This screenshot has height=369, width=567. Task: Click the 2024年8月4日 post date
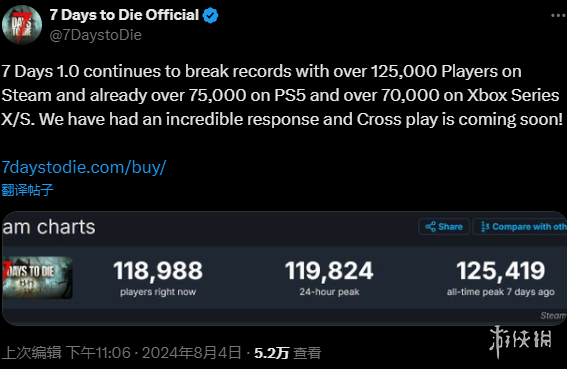[x=191, y=353]
